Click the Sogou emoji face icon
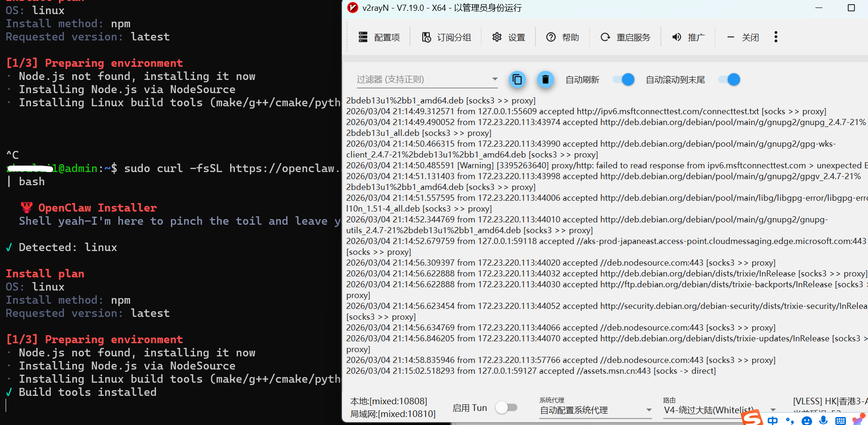868x425 pixels. (x=807, y=421)
